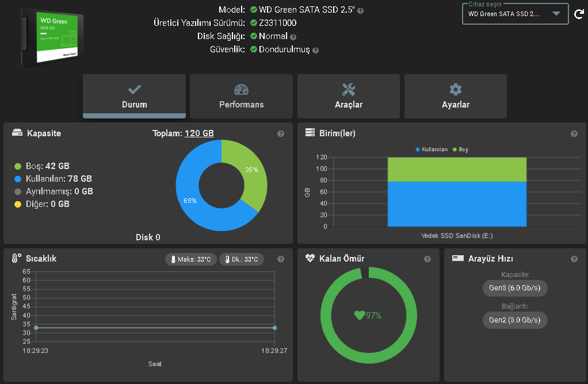The width and height of the screenshot is (588, 384).
Task: Click the green check icon beside Model
Action: click(x=254, y=9)
